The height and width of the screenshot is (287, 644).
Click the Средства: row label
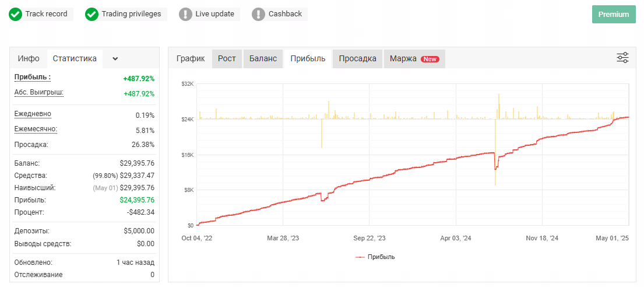31,176
